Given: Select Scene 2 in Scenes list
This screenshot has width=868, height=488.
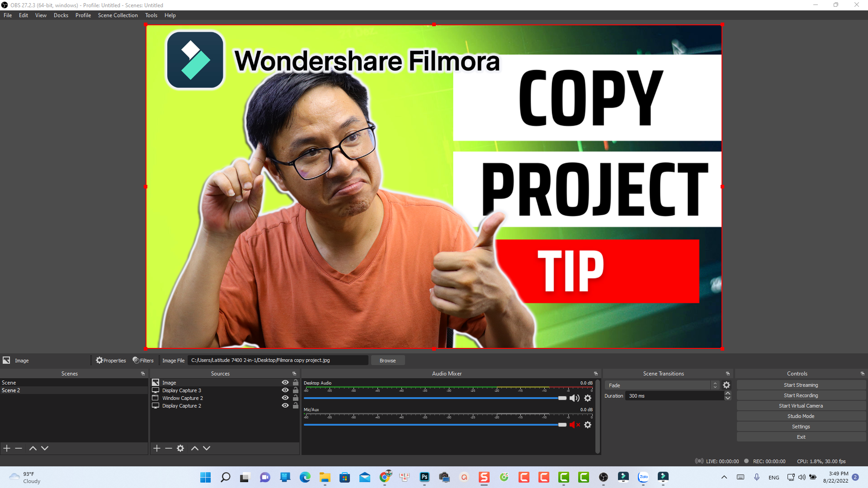Looking at the screenshot, I should tap(74, 390).
